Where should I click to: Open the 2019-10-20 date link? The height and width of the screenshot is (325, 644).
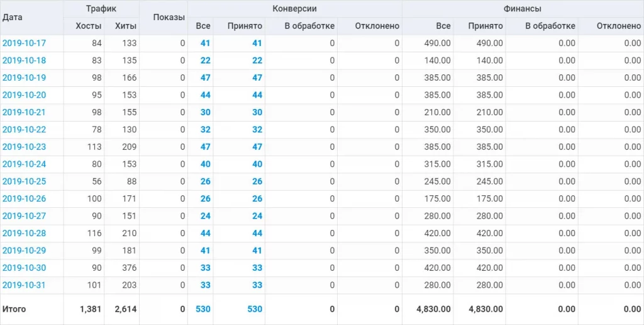pyautogui.click(x=24, y=95)
